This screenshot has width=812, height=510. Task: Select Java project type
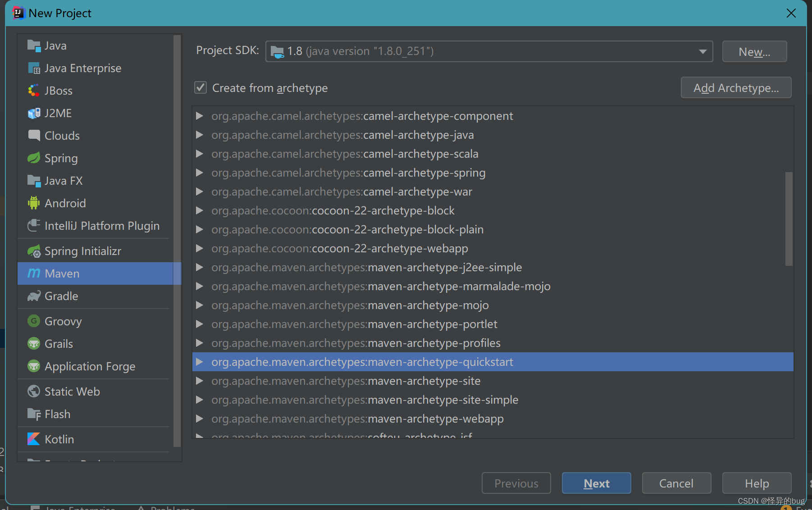96,46
